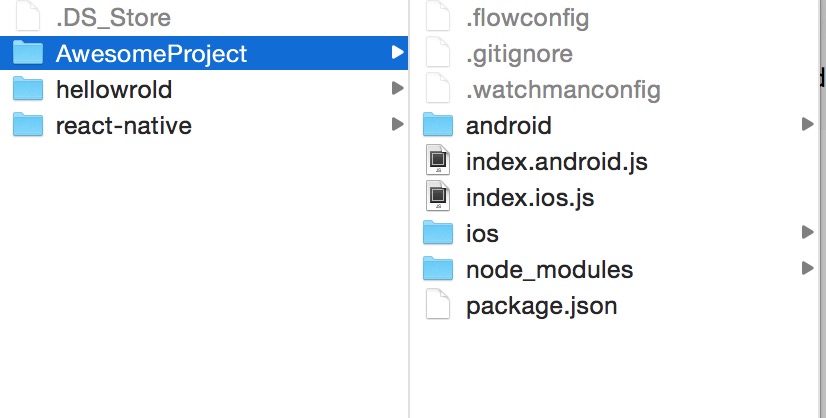This screenshot has height=418, width=826.
Task: Select the .gitignore file
Action: [519, 54]
